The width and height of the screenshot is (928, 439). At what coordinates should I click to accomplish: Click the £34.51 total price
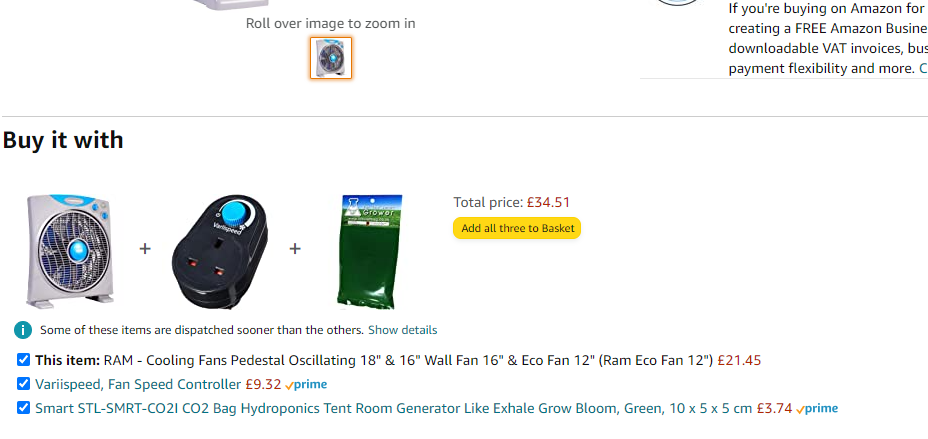548,203
